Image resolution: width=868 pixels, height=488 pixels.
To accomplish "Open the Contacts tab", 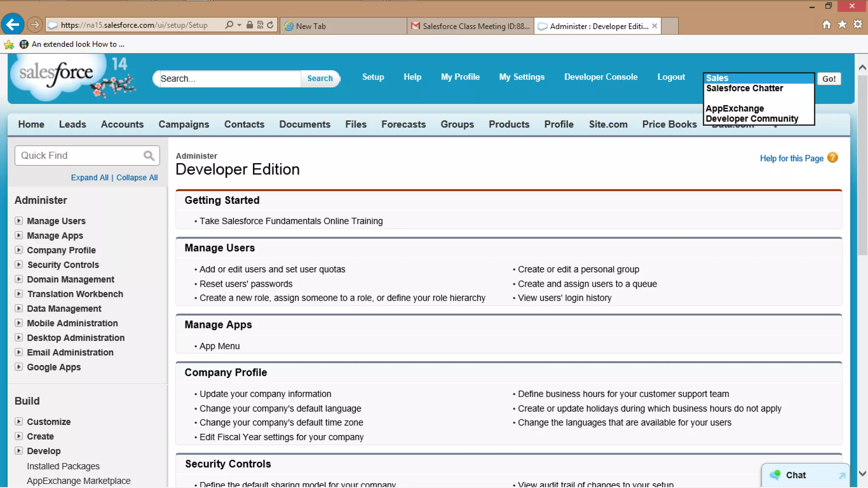I will pyautogui.click(x=244, y=124).
